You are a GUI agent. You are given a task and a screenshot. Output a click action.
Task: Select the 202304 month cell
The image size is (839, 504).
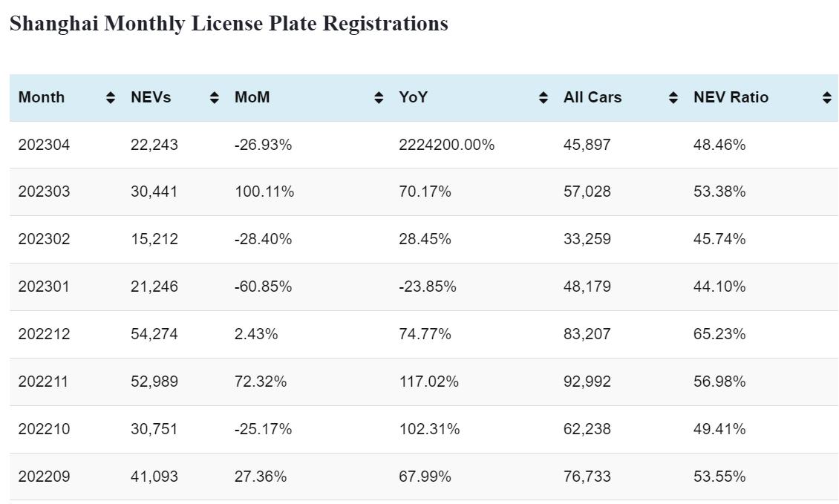tap(44, 145)
